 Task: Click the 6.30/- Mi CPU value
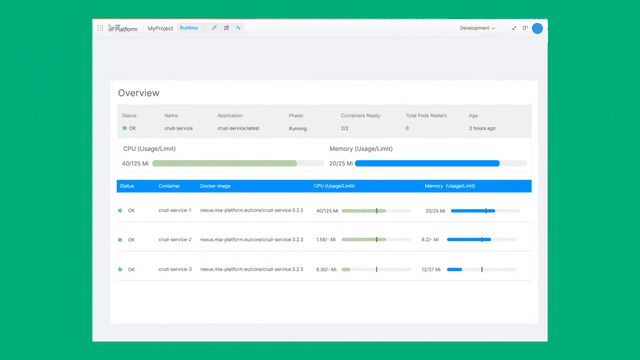[x=326, y=269]
